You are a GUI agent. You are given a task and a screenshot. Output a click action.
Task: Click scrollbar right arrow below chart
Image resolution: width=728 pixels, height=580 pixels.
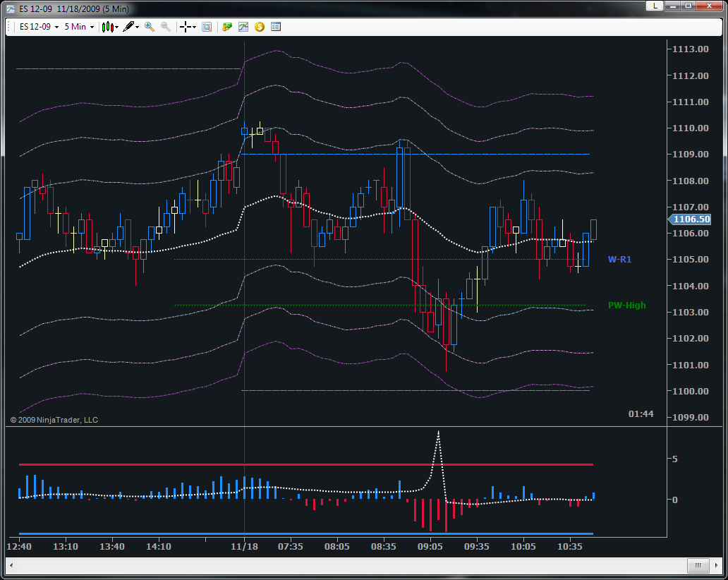[x=717, y=566]
